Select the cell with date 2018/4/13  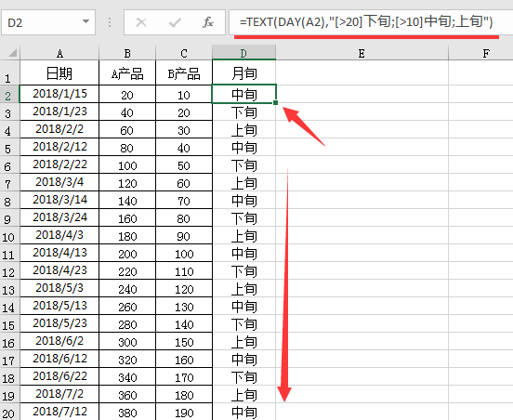click(59, 253)
